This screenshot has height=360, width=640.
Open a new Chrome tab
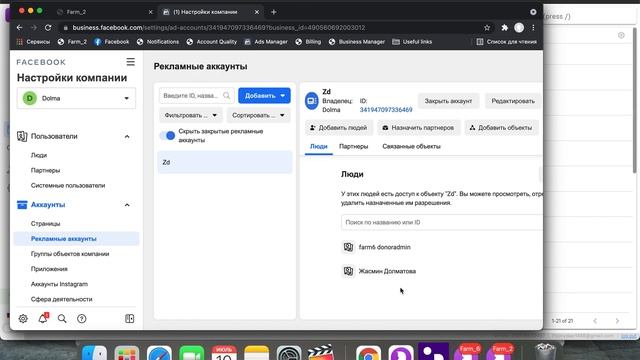(273, 12)
